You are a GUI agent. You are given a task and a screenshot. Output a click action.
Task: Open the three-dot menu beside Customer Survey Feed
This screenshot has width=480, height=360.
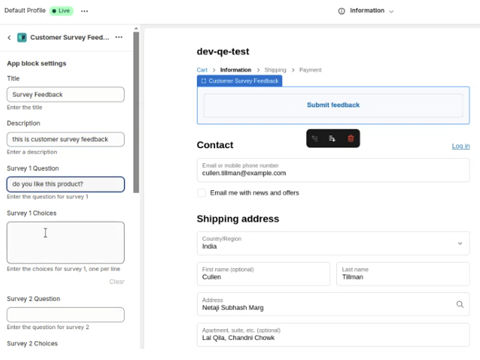pyautogui.click(x=119, y=37)
